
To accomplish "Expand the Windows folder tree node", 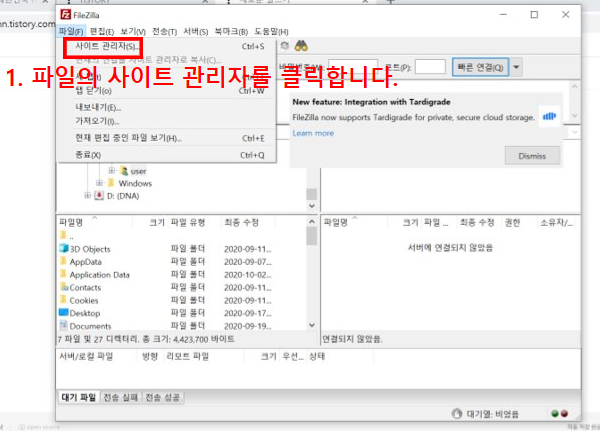I will coord(99,183).
